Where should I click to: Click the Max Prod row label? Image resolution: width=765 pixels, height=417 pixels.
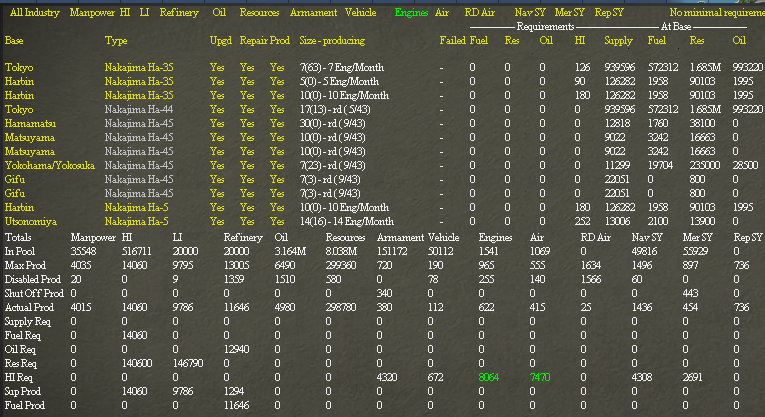25,265
